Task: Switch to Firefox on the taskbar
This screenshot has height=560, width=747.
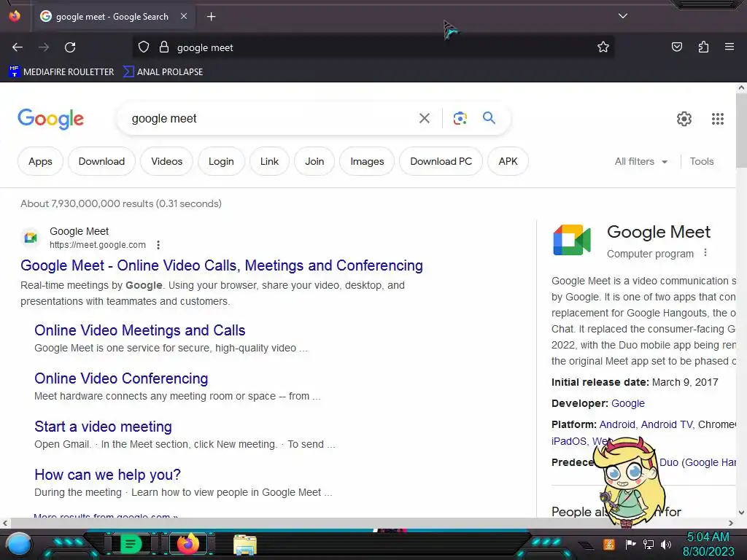Action: coord(187,544)
